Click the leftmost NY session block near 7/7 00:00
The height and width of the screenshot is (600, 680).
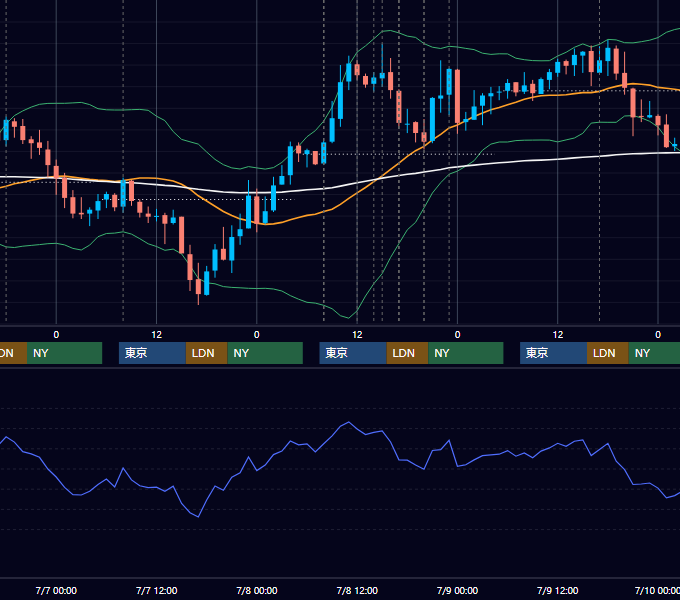(64, 353)
